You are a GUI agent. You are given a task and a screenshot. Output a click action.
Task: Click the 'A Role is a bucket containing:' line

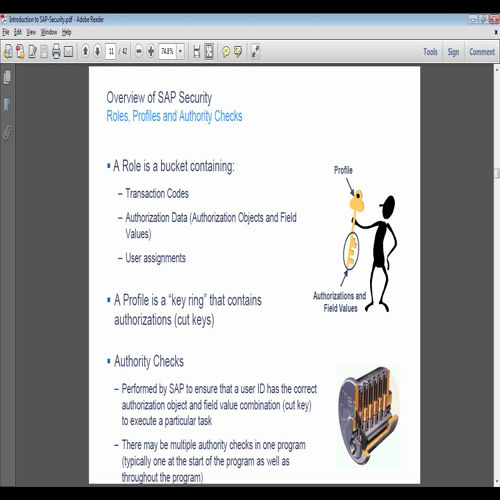coord(174,166)
